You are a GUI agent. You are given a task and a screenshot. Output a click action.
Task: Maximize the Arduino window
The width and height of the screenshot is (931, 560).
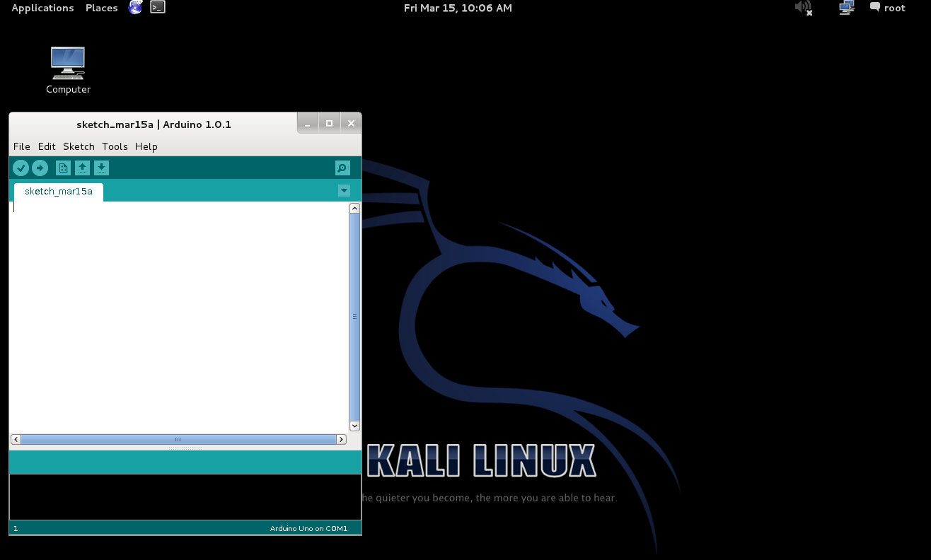[x=329, y=124]
